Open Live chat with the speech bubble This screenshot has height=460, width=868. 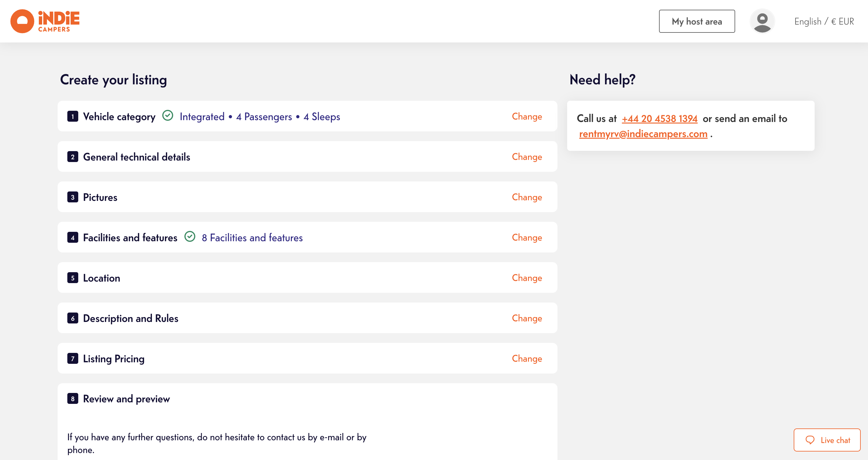coord(827,440)
